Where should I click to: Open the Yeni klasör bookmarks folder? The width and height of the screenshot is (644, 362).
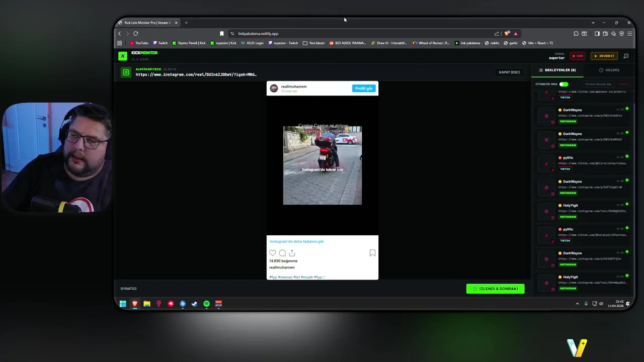[x=314, y=43]
